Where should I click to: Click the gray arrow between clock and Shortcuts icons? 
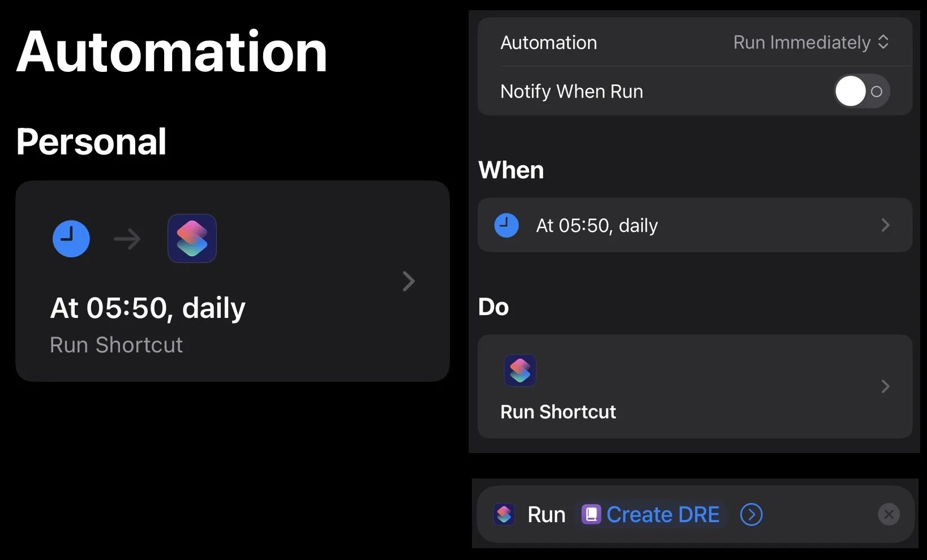pos(127,239)
